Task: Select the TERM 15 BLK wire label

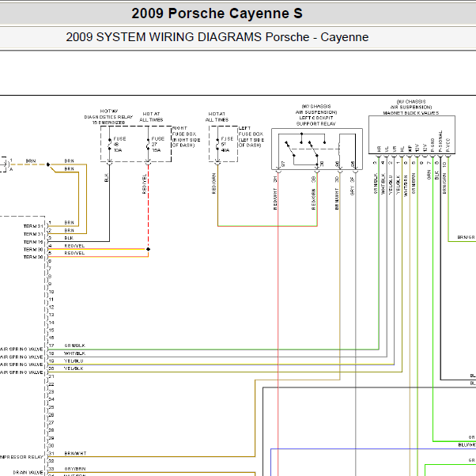Action: (x=69, y=238)
